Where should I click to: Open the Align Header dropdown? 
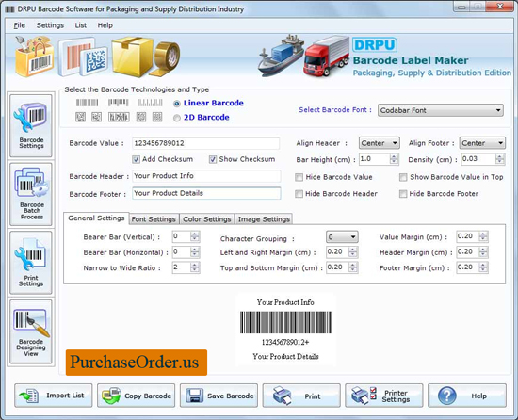pos(380,143)
